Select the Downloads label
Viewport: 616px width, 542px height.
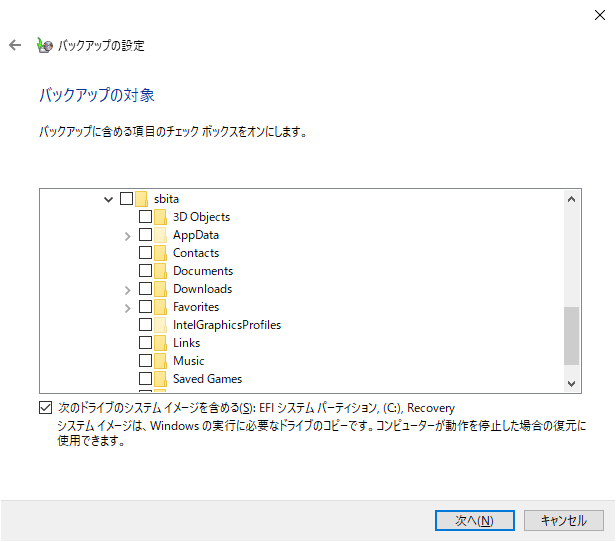coord(203,289)
